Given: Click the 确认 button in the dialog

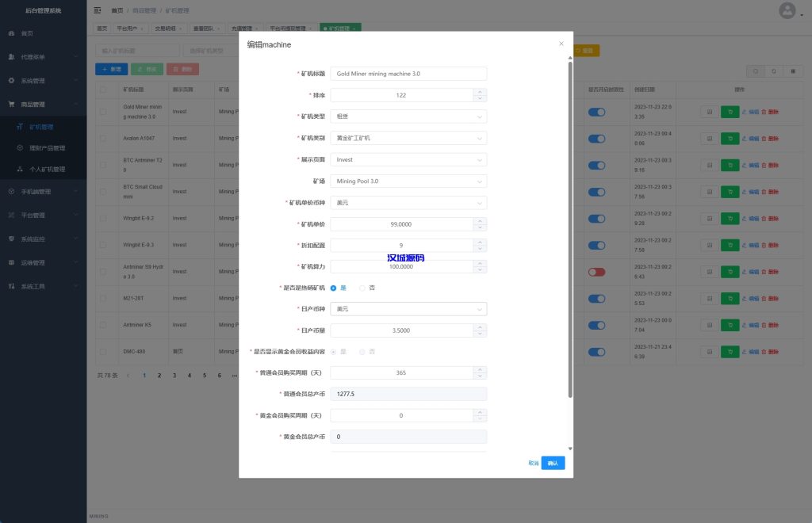Looking at the screenshot, I should click(x=553, y=462).
